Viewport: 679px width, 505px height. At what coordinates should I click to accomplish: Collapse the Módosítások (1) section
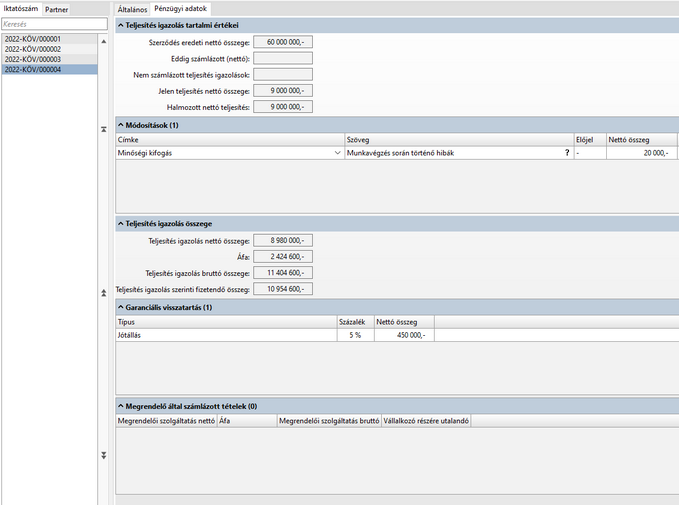pyautogui.click(x=121, y=125)
